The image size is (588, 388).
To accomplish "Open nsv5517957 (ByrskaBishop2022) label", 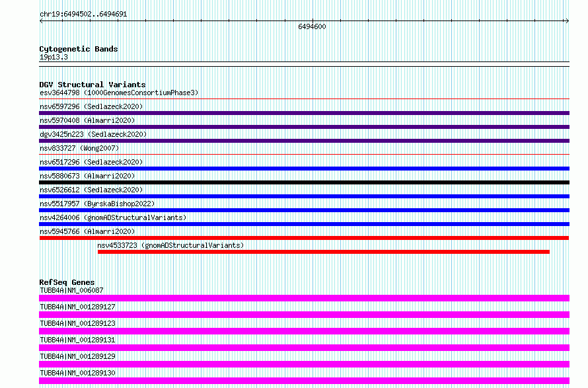I will click(97, 204).
